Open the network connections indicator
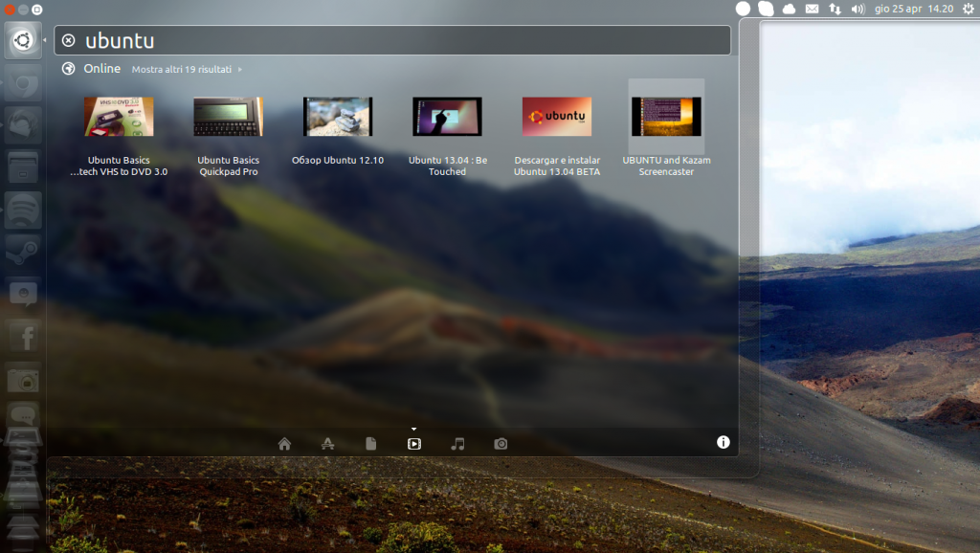 835,9
